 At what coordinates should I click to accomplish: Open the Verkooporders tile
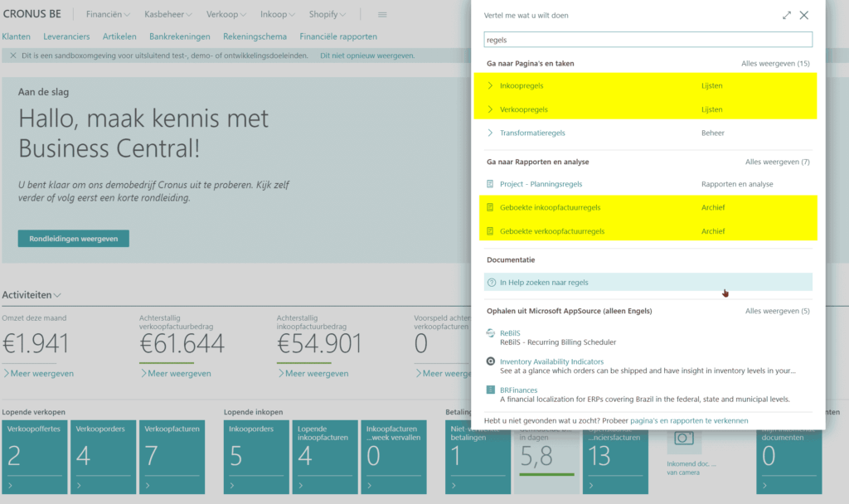pos(103,457)
